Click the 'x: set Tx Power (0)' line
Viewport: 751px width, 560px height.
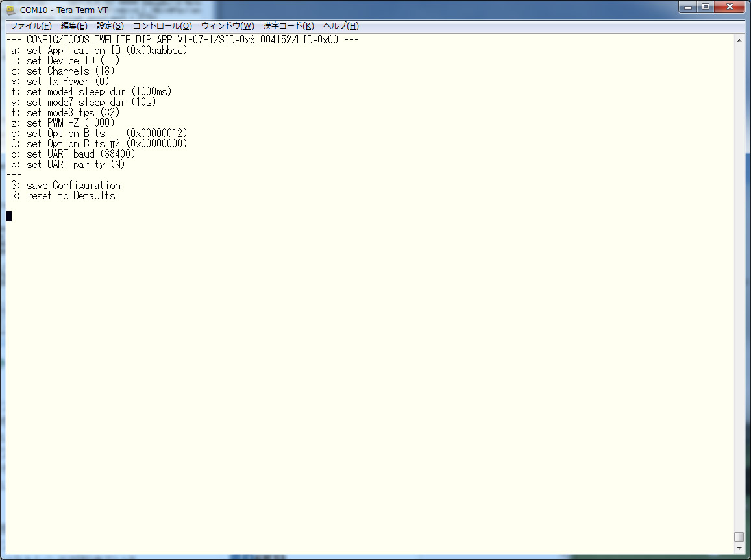pyautogui.click(x=60, y=81)
